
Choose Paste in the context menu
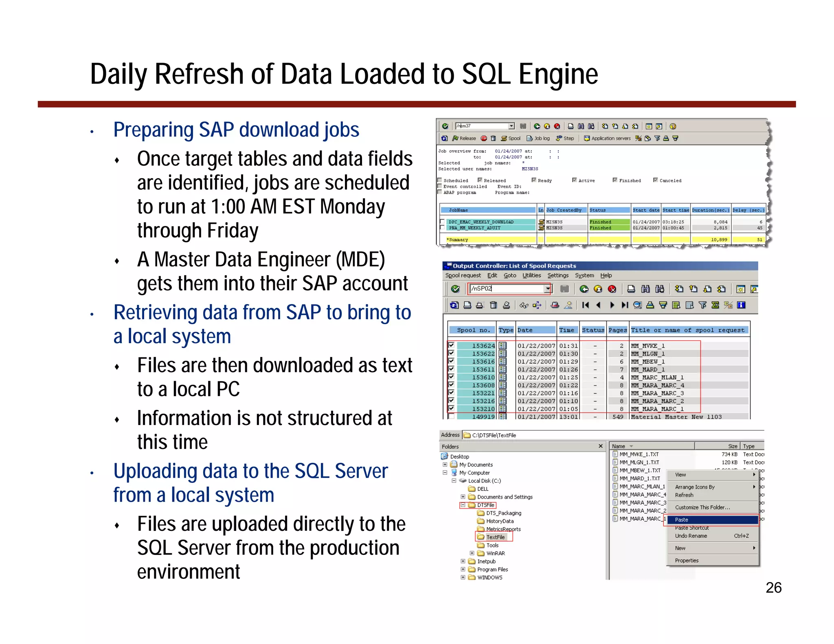pos(712,520)
